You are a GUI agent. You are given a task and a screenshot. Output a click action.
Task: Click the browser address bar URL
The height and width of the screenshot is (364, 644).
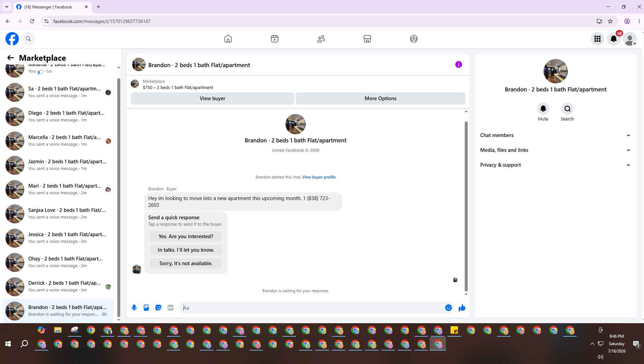pos(102,21)
